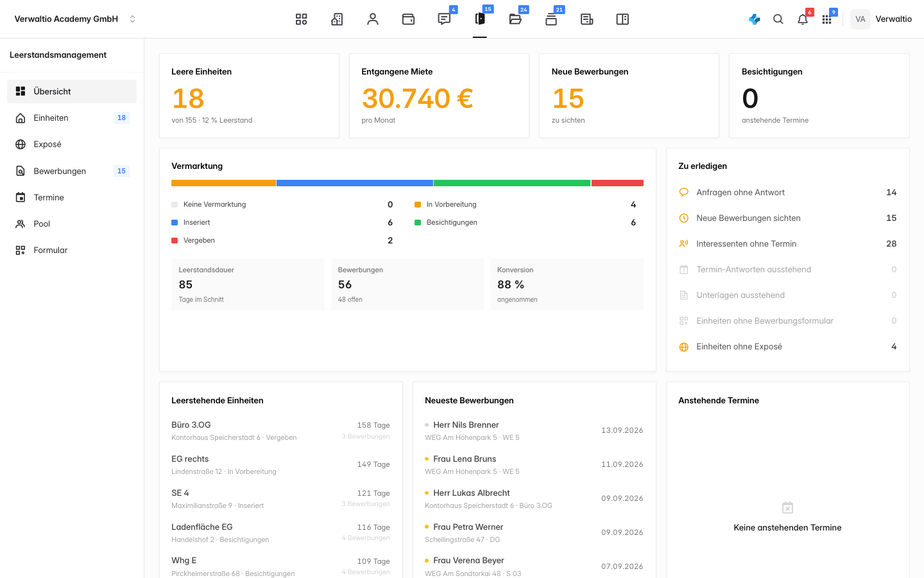Open the newspaper icon in top navigation
The width and height of the screenshot is (924, 578).
(586, 19)
